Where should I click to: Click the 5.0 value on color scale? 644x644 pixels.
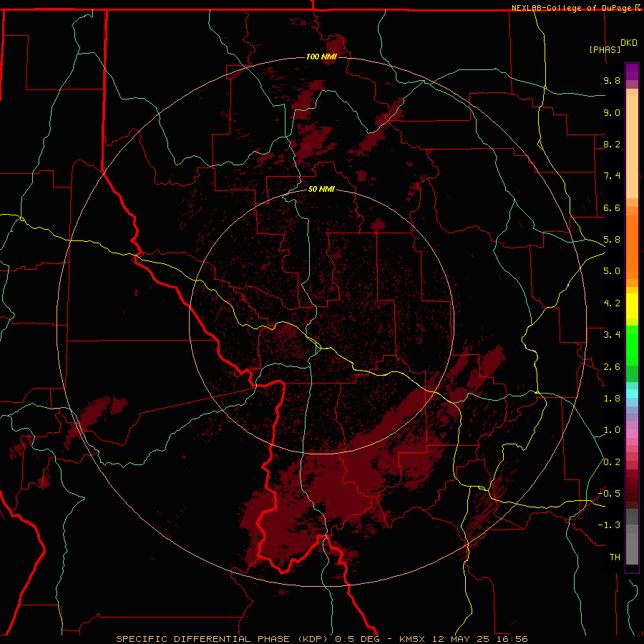tap(612, 271)
